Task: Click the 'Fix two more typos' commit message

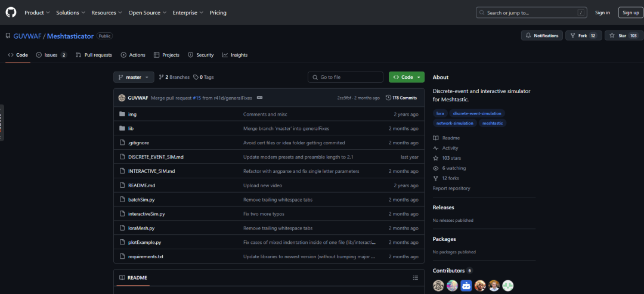Action: click(x=264, y=214)
